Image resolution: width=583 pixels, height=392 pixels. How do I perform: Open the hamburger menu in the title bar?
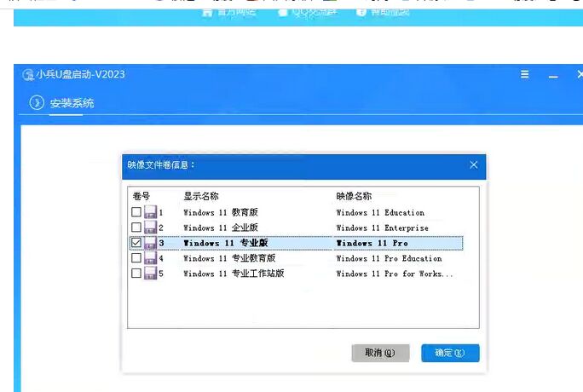click(525, 74)
